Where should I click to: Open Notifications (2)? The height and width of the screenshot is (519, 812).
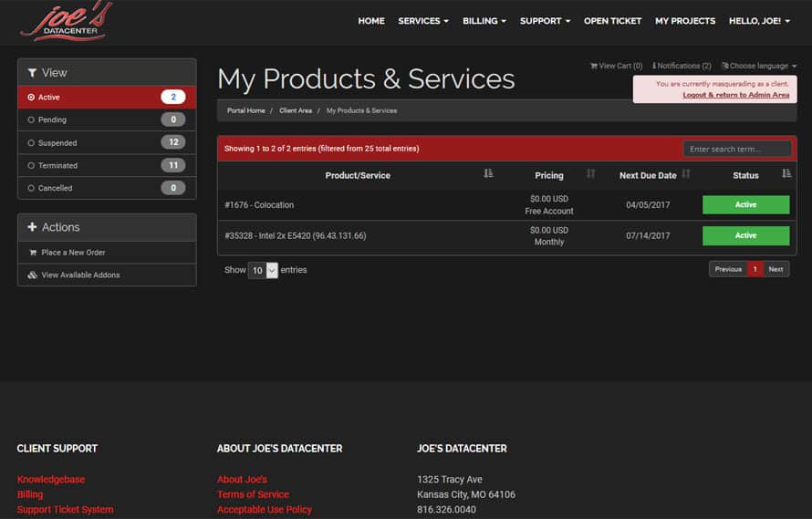click(682, 66)
